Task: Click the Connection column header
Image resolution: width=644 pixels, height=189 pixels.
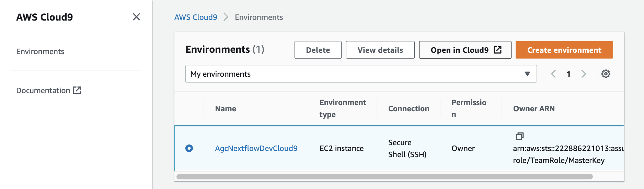Action: (x=409, y=109)
